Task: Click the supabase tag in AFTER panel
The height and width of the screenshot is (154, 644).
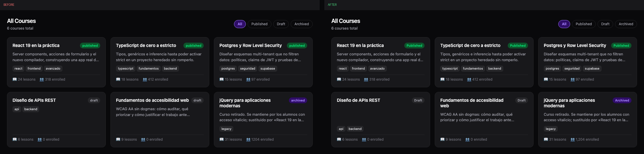Action: [592, 69]
